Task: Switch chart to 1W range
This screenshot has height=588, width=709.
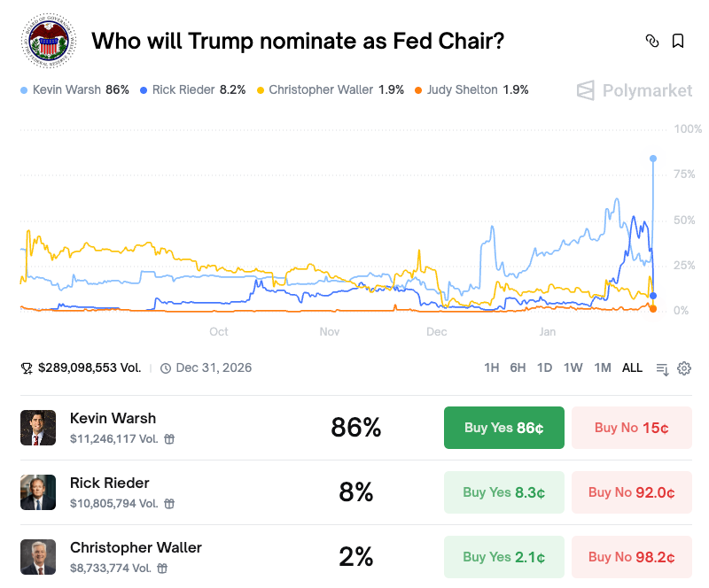Action: [573, 368]
